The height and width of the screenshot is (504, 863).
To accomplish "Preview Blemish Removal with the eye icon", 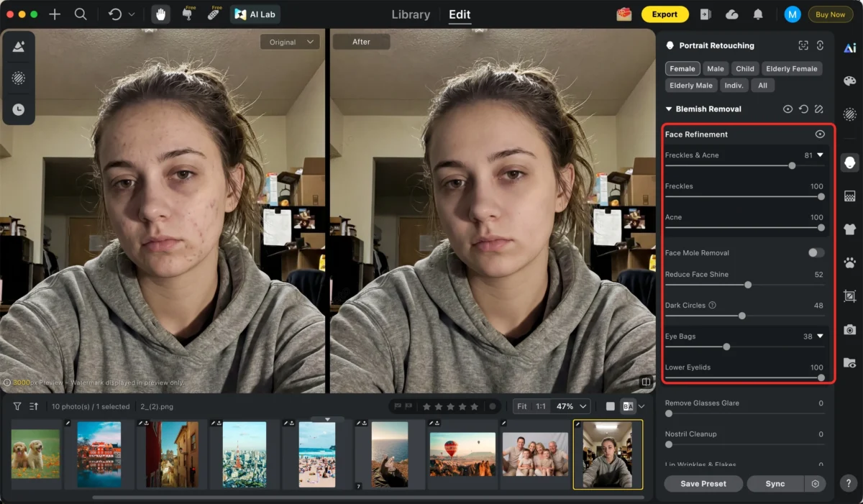I will pos(787,109).
